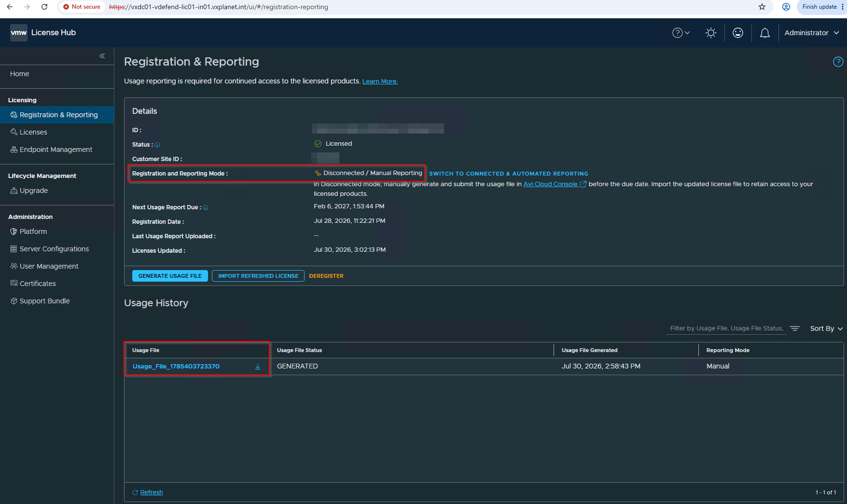Image resolution: width=847 pixels, height=504 pixels.
Task: Click the Usage File Status column header
Action: point(299,350)
